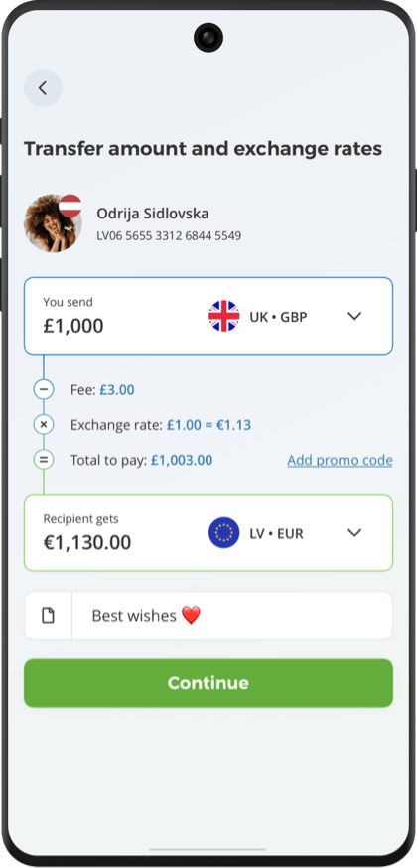Tap the equals total circle icon
Image resolution: width=417 pixels, height=868 pixels.
pos(44,460)
